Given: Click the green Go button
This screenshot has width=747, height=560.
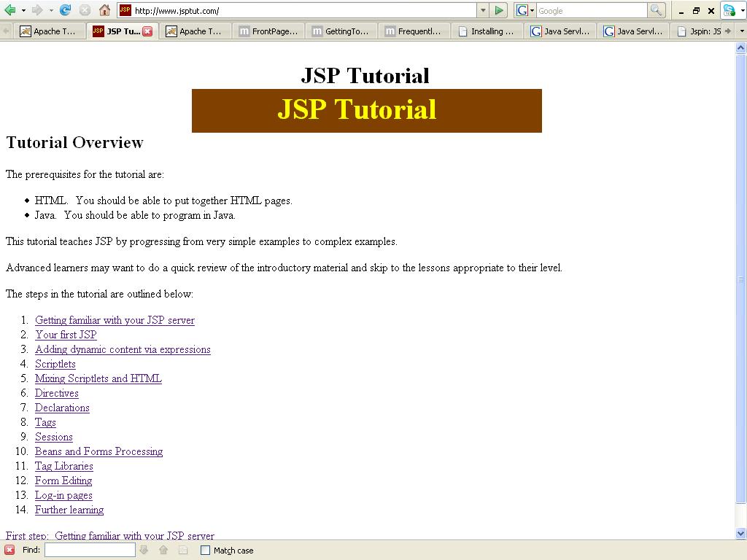Looking at the screenshot, I should click(x=499, y=10).
